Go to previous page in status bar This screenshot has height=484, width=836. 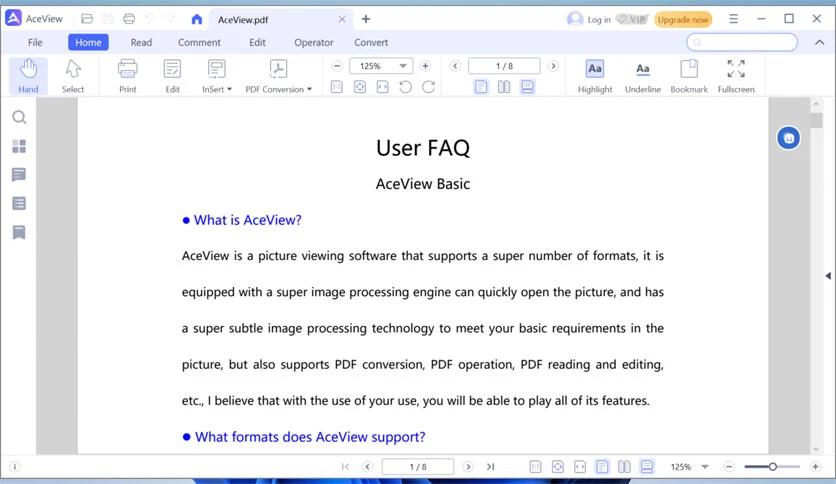[367, 467]
